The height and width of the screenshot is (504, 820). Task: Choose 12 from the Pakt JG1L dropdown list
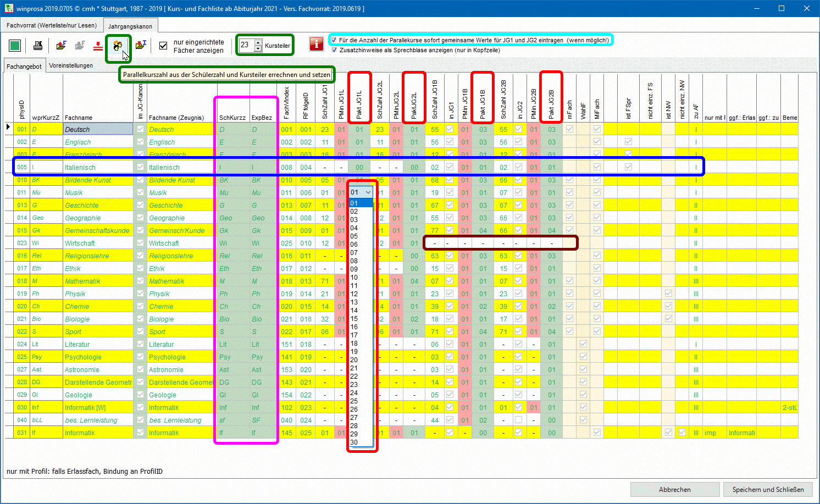coord(354,294)
